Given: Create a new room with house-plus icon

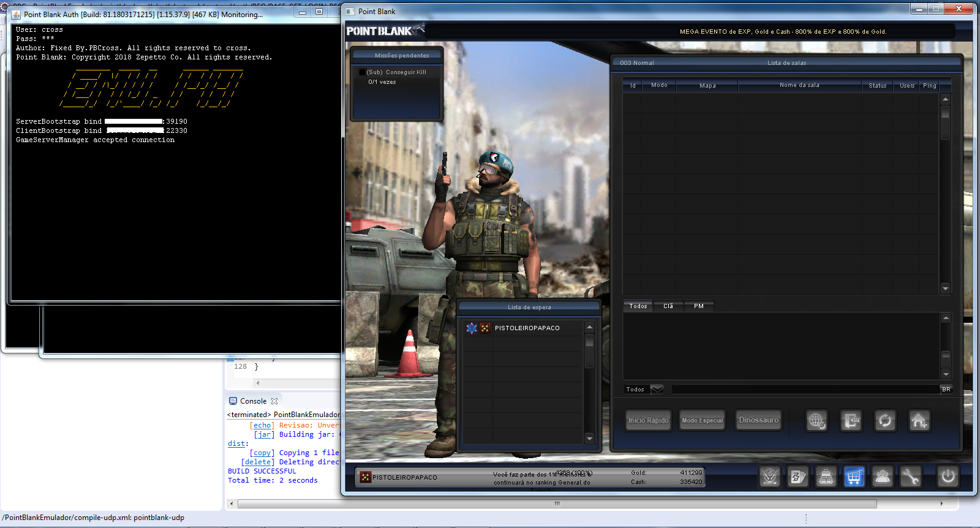Looking at the screenshot, I should tap(919, 420).
